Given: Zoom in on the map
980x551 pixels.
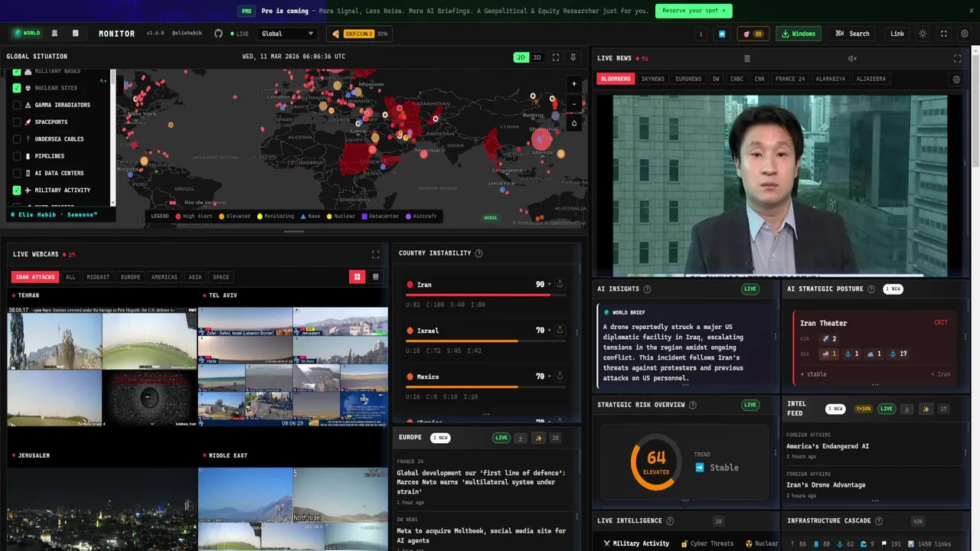Looking at the screenshot, I should [x=574, y=84].
